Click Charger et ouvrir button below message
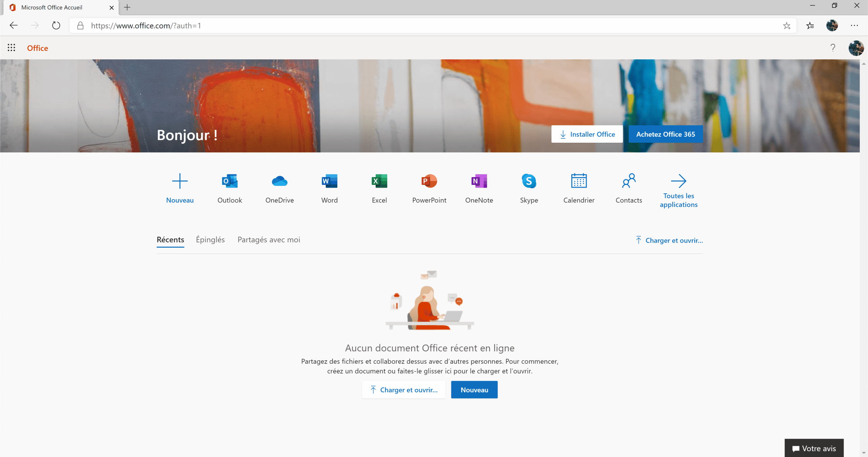Image resolution: width=868 pixels, height=457 pixels. 403,390
